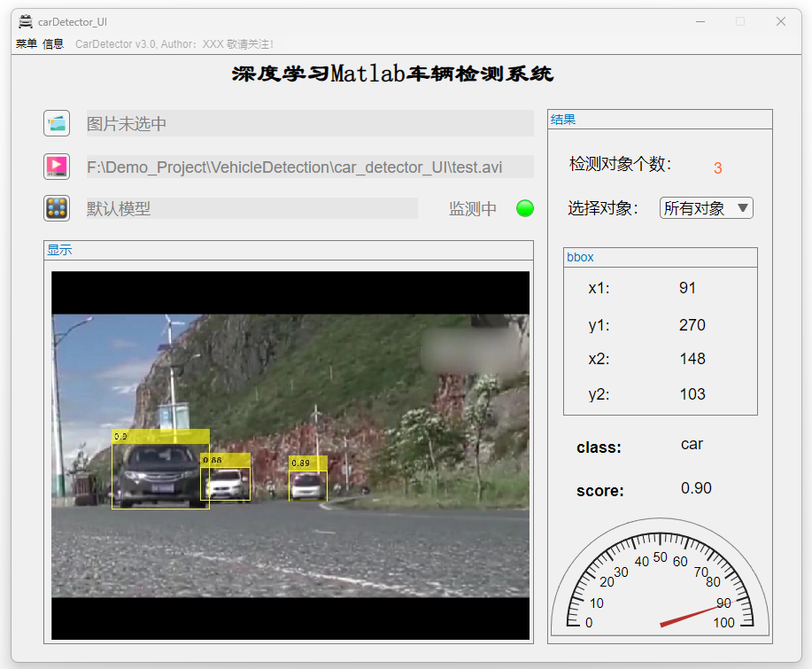Open the 信息 menu
This screenshot has height=669, width=812.
coord(53,43)
